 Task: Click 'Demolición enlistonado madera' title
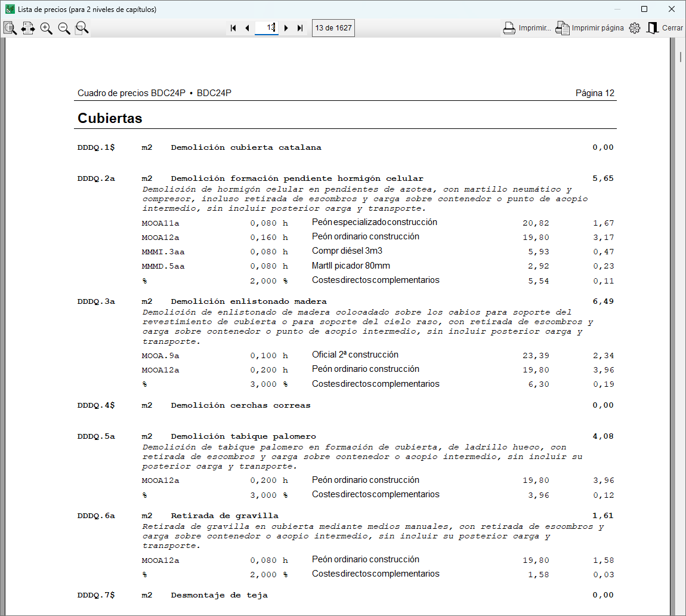tap(249, 301)
